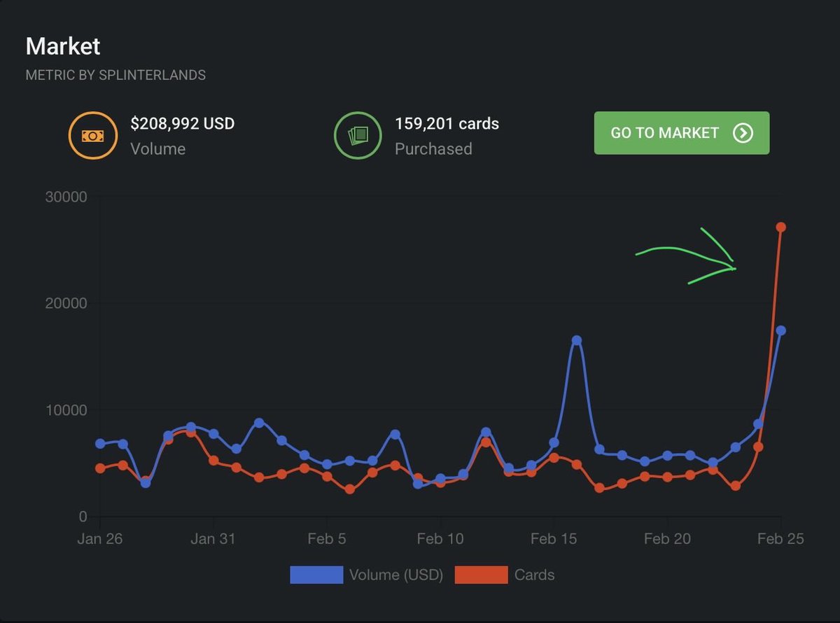Click the Feb 25 axis label
Viewport: 840px width, 623px height.
pyautogui.click(x=780, y=538)
